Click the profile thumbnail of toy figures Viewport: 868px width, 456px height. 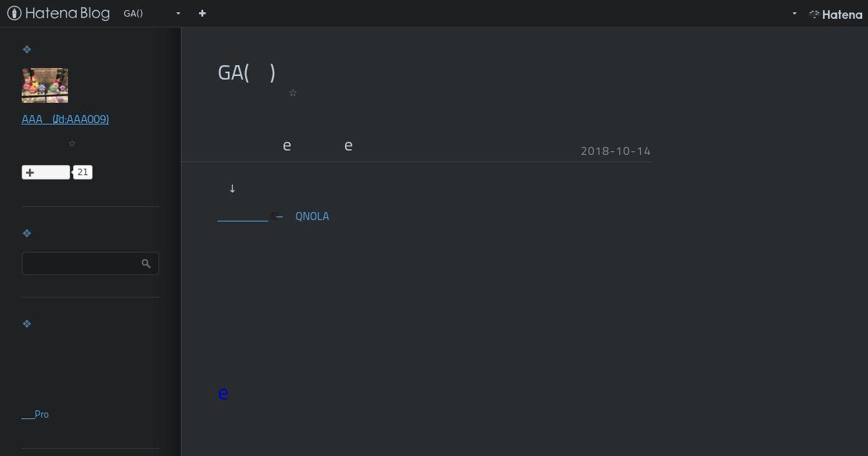point(45,85)
